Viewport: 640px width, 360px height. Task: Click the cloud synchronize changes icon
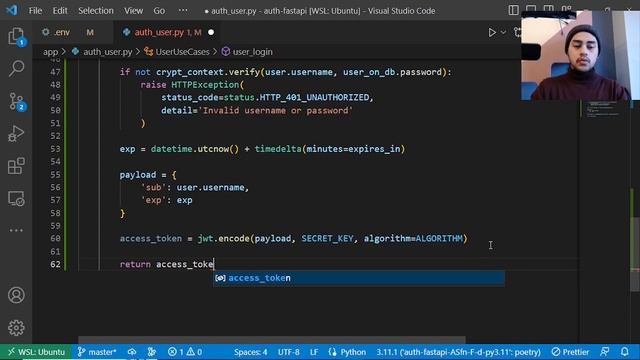click(x=132, y=352)
